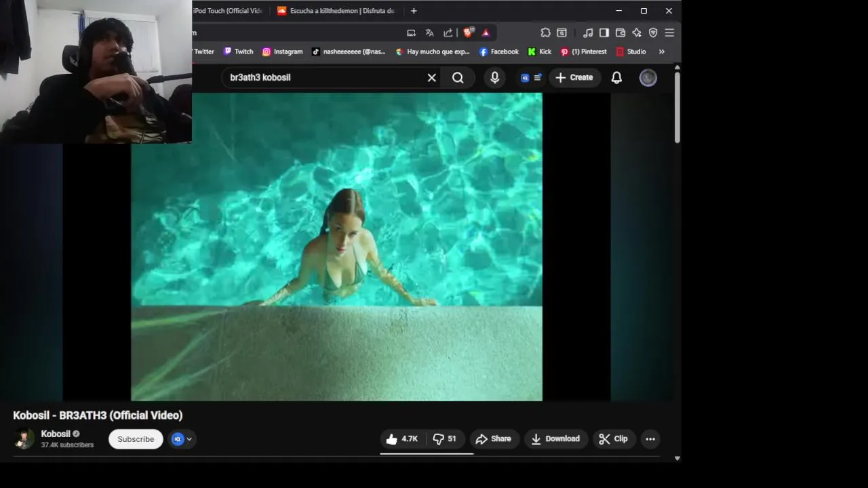868x488 pixels.
Task: Click the Share button under video
Action: [494, 439]
